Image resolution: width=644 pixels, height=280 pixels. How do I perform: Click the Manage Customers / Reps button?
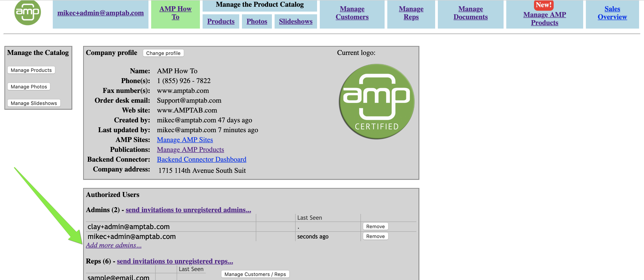[255, 274]
